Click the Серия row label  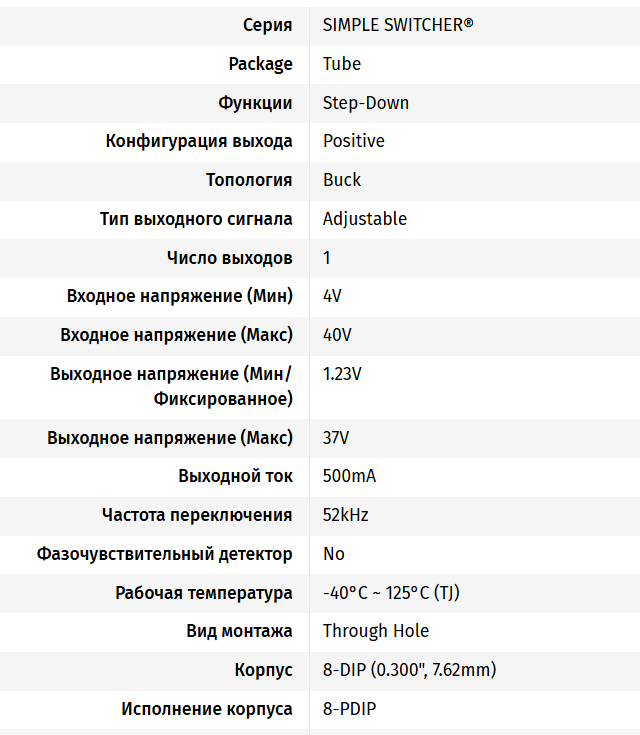pyautogui.click(x=268, y=25)
